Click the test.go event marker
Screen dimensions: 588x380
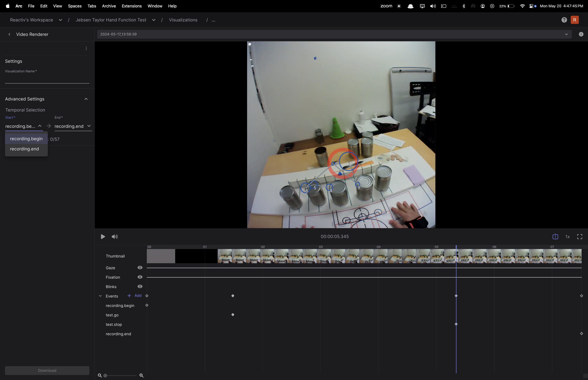click(233, 315)
